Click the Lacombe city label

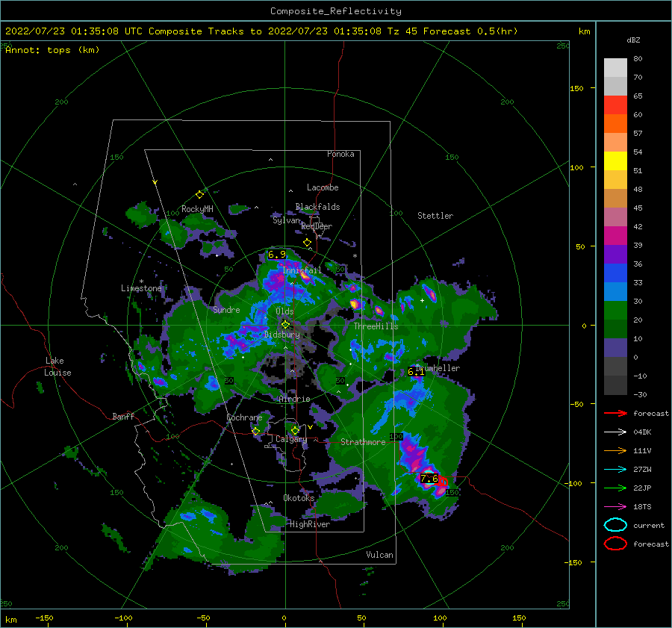click(x=323, y=187)
